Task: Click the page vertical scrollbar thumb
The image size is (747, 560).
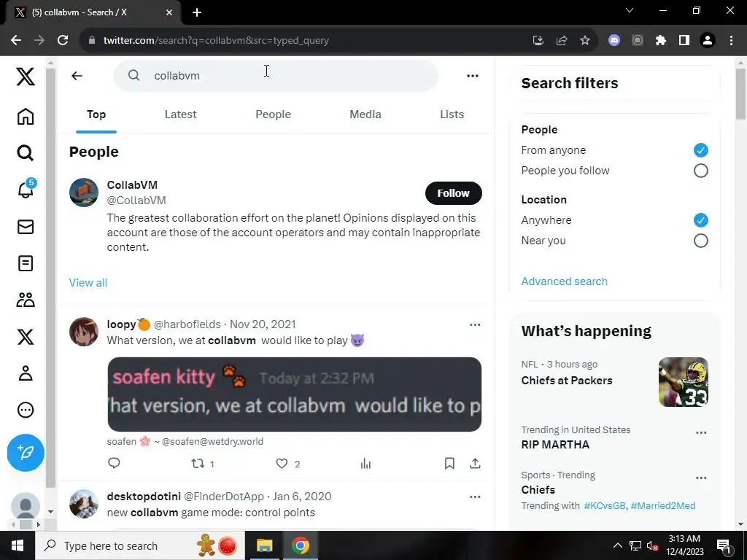Action: click(740, 94)
